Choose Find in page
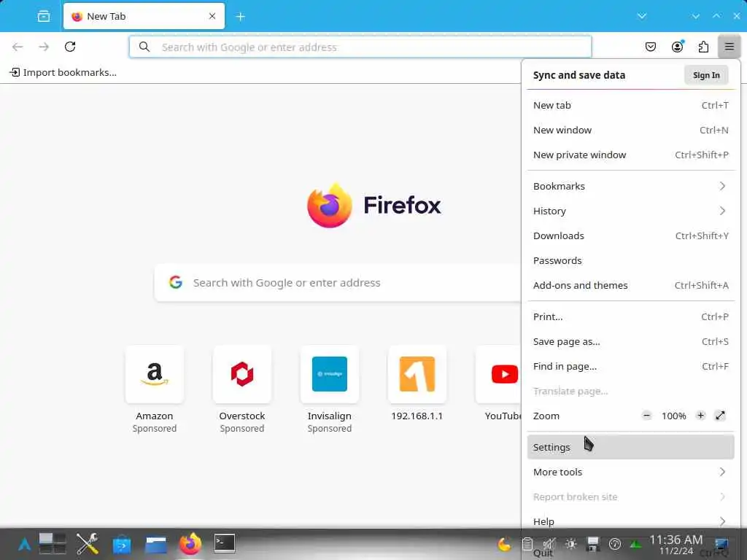 (x=631, y=366)
